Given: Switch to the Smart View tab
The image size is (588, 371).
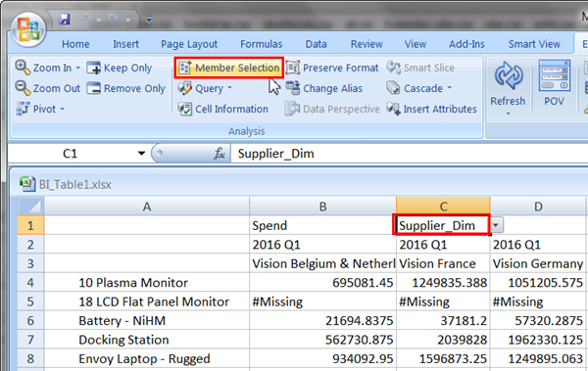Looking at the screenshot, I should point(534,44).
